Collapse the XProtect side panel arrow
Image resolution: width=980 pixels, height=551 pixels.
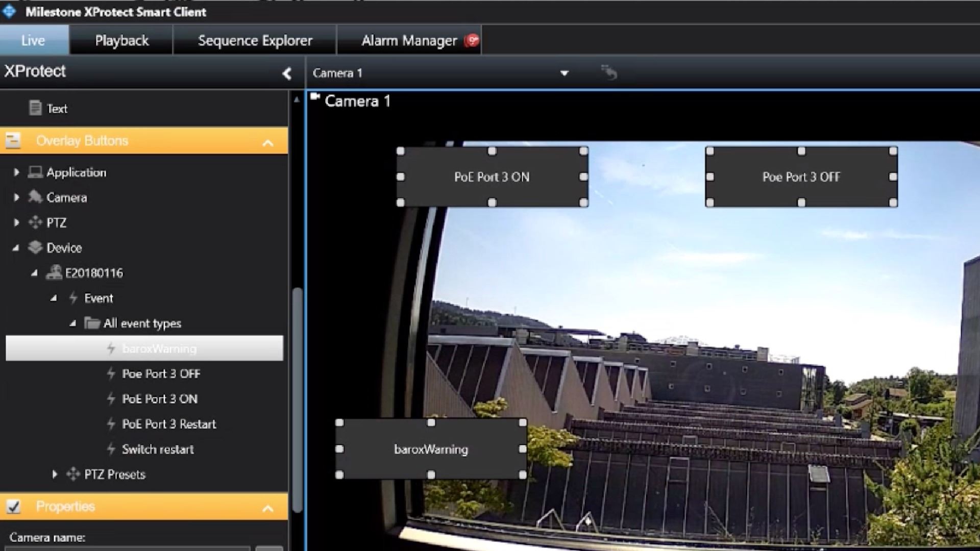pyautogui.click(x=287, y=73)
